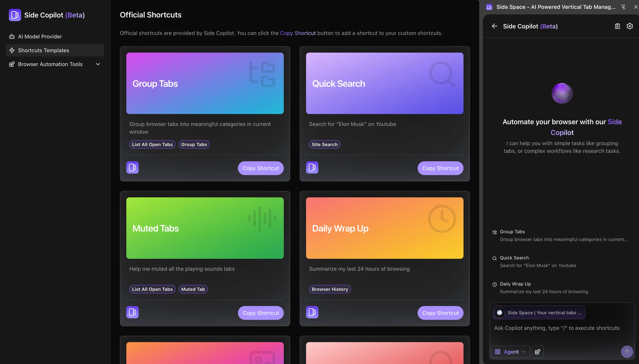Open Side Copilot settings via the gear icon

point(630,26)
